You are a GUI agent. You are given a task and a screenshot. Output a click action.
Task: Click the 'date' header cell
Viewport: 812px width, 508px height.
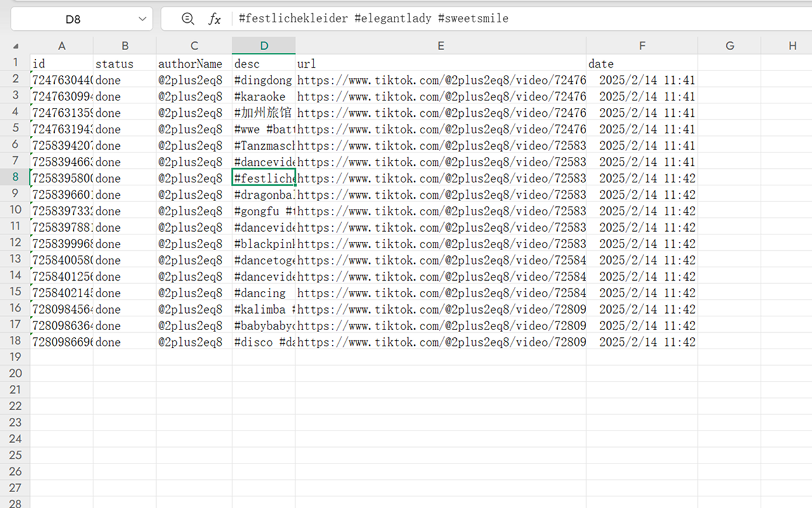coord(601,64)
